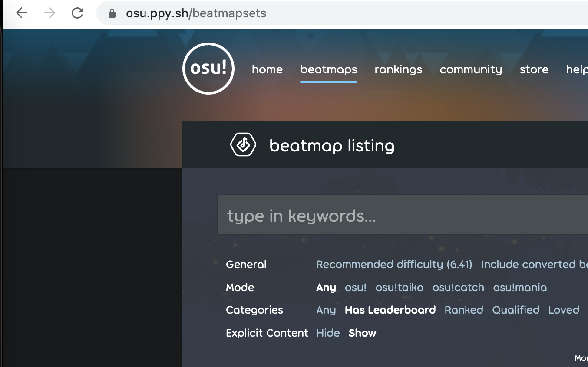
Task: Select the Ranked category filter
Action: 463,310
